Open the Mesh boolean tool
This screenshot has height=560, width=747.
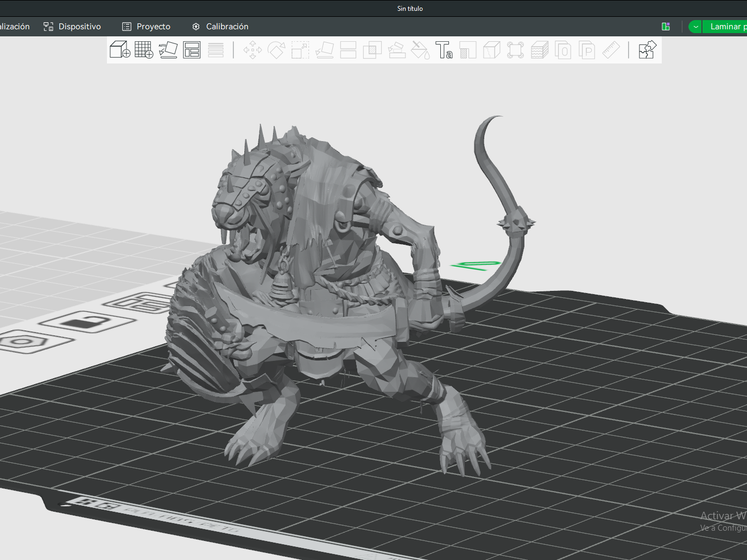[372, 50]
